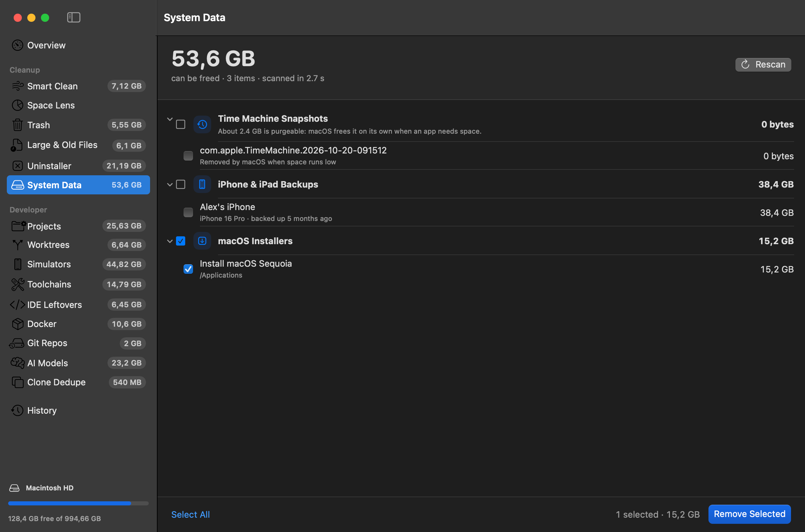Click the Macintosh HD storage usage bar
The width and height of the screenshot is (805, 532).
[78, 503]
